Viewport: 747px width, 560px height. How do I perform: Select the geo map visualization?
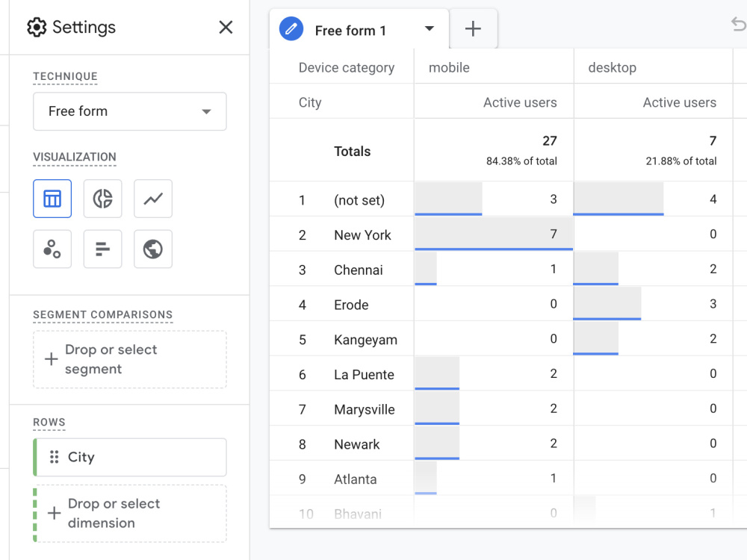153,249
